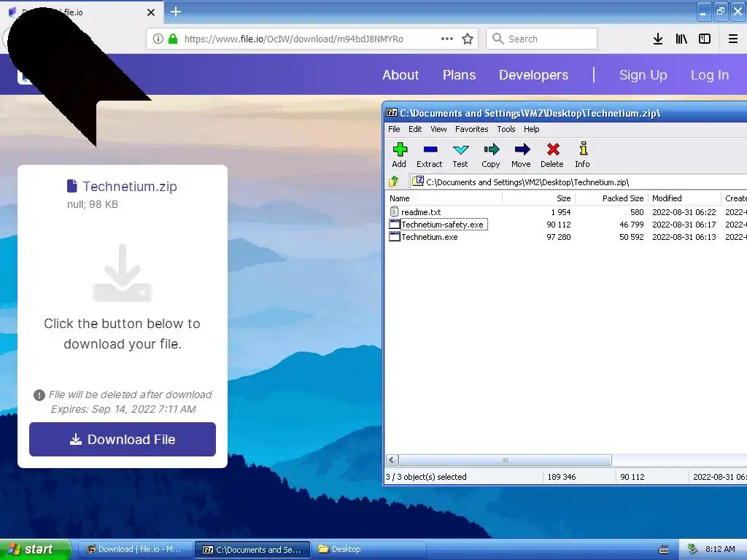The height and width of the screenshot is (560, 747).
Task: Sort archive by the Packed Size column
Action: pos(612,198)
